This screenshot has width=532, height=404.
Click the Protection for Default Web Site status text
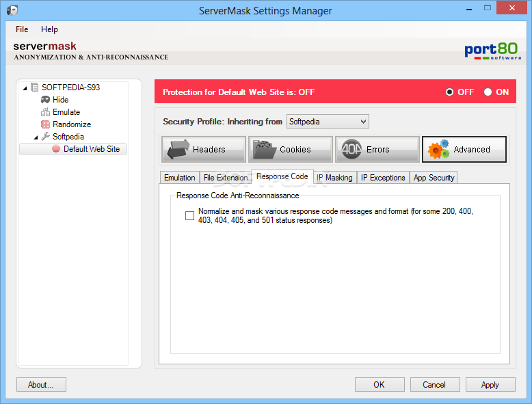239,92
